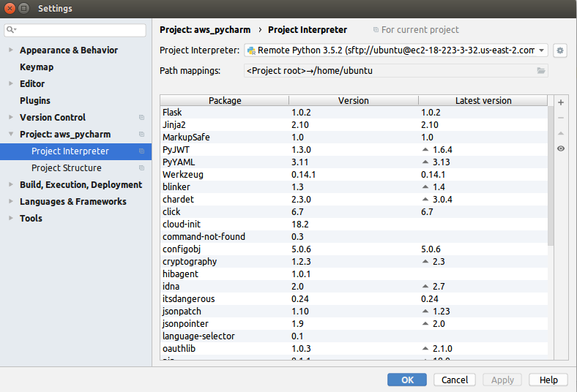
Task: Focus the settings search field
Action: [x=75, y=30]
